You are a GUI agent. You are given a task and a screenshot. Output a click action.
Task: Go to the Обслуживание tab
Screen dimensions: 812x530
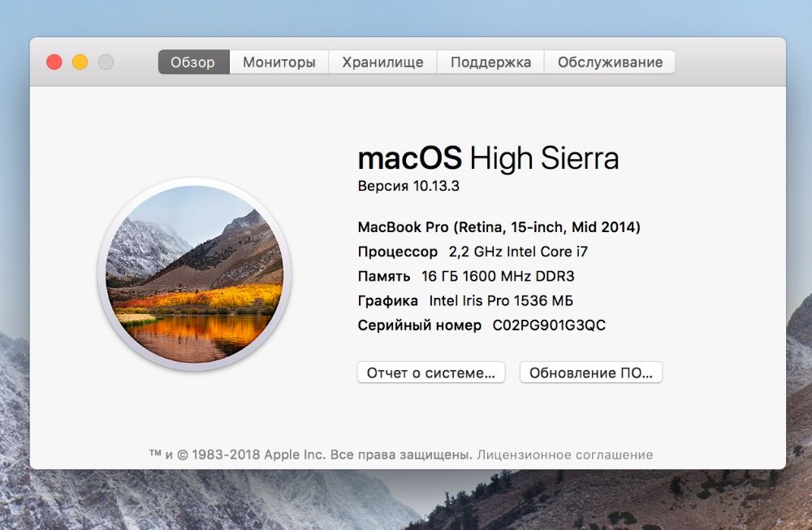tap(610, 62)
